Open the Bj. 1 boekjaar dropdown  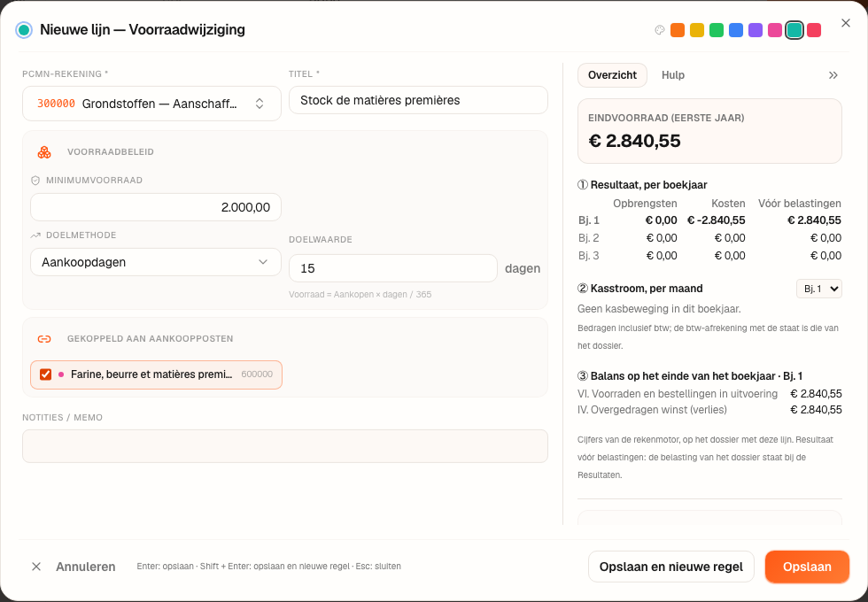click(818, 289)
